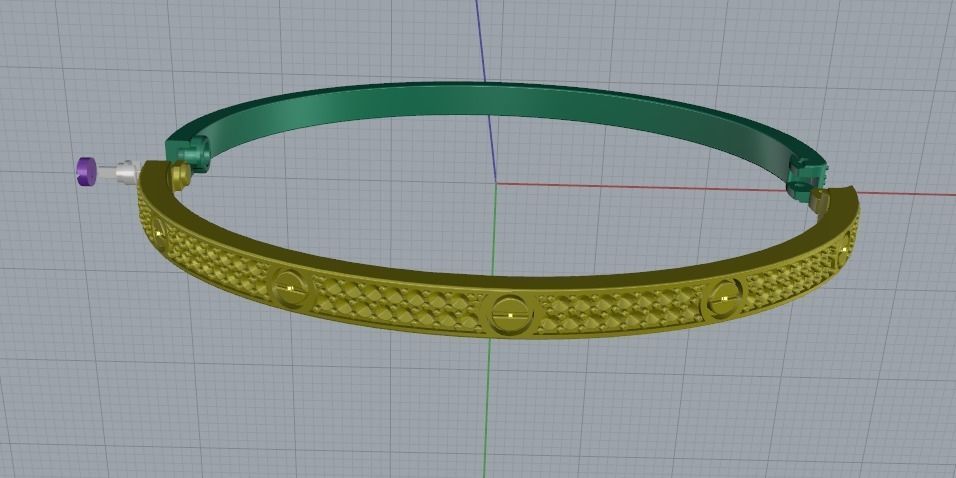Pick the green hinge block on right end

806,179
